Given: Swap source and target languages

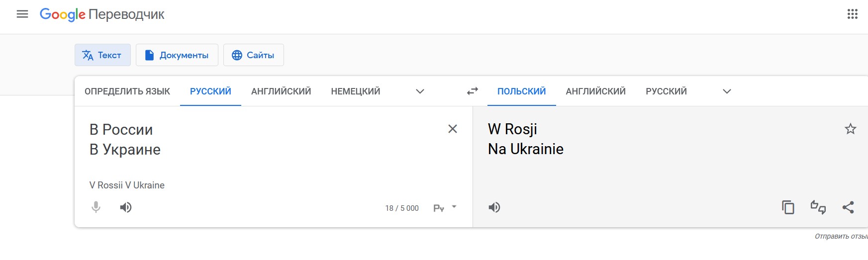Looking at the screenshot, I should coord(473,91).
